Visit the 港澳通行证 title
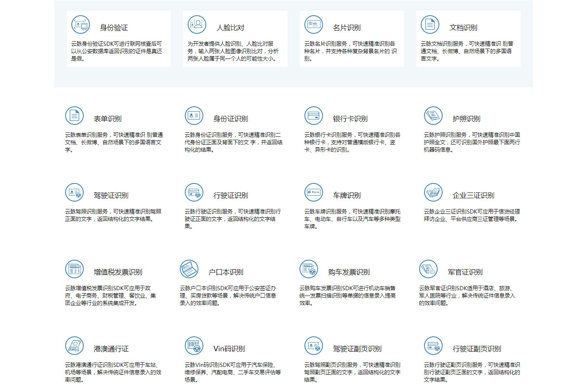 pos(111,349)
